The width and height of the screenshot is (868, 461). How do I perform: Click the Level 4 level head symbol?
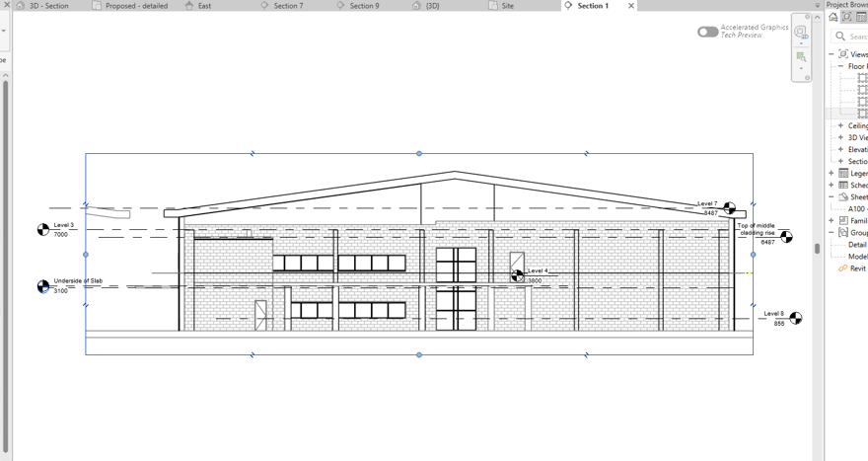tap(517, 276)
